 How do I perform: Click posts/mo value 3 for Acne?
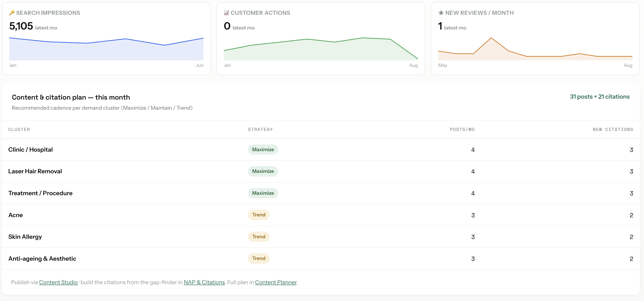(x=473, y=215)
